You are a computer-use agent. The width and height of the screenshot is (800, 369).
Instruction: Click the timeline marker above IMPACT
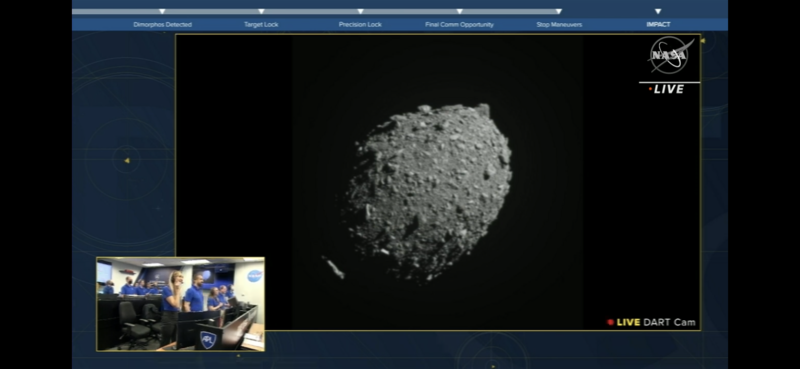pos(658,11)
